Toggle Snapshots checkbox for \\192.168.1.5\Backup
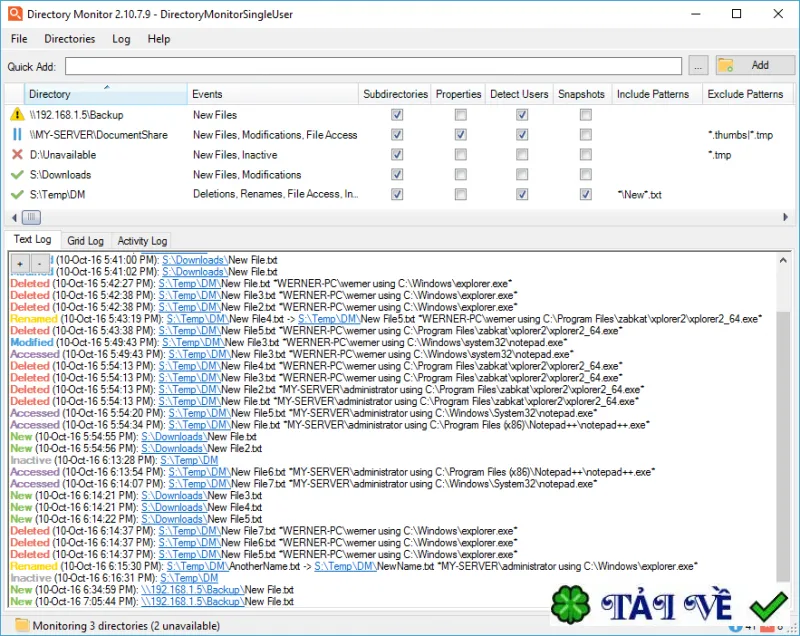The image size is (800, 636). (585, 115)
